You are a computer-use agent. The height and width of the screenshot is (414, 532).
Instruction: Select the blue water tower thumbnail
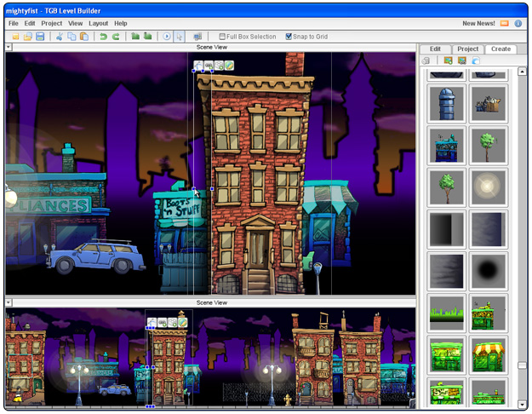[x=446, y=104]
